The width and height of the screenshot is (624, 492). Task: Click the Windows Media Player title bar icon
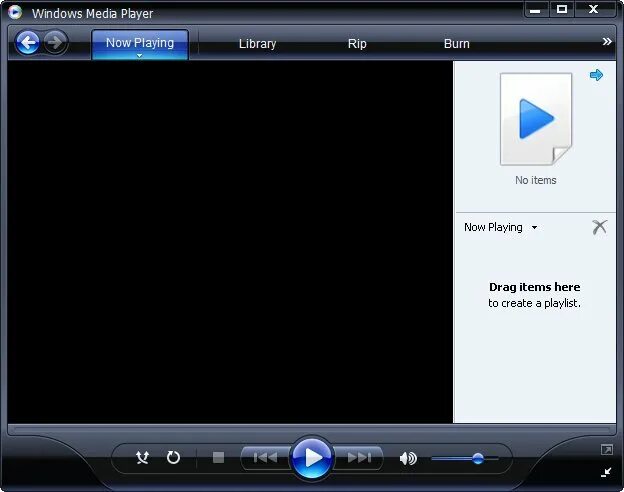tap(15, 12)
